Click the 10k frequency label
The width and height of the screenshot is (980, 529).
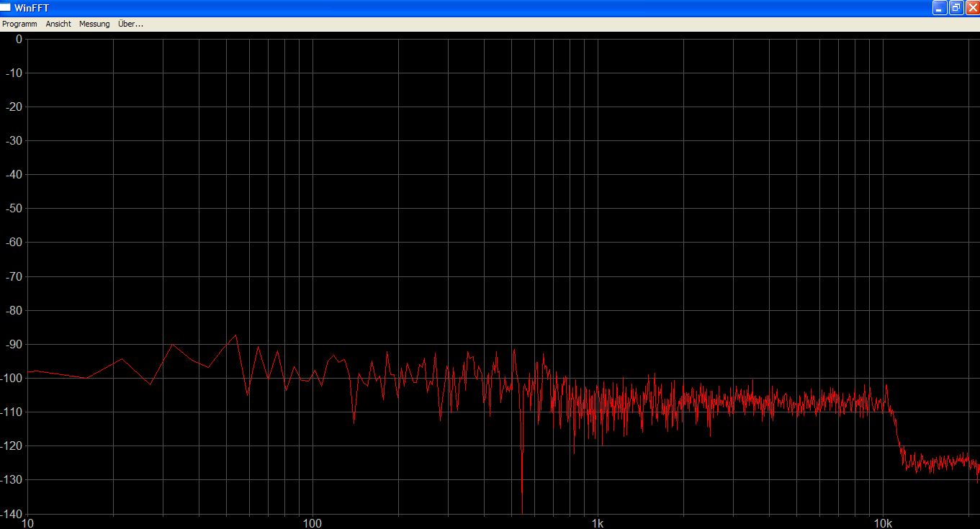883,523
